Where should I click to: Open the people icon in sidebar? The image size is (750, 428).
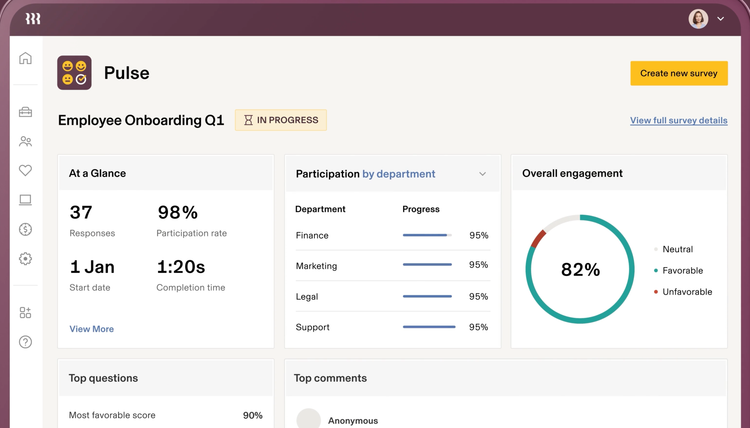tap(26, 142)
